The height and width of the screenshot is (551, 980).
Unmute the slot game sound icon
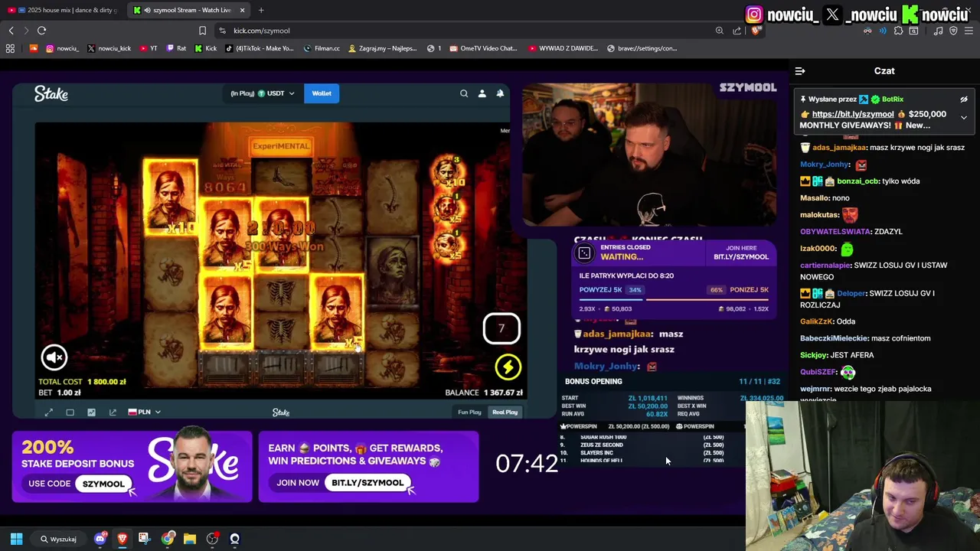54,357
